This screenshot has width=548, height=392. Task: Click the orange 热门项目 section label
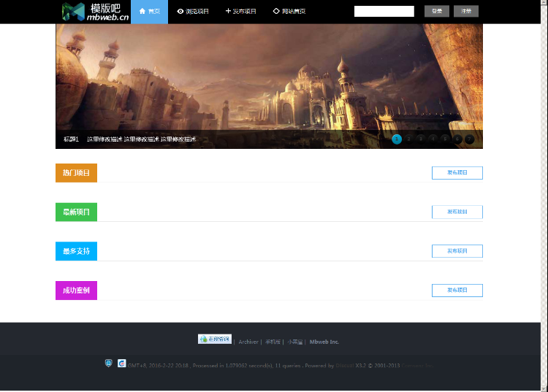76,173
